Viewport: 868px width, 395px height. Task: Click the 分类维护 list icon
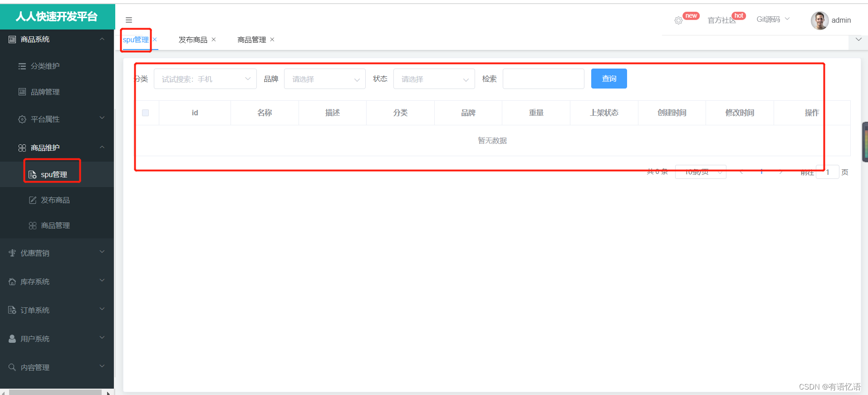[22, 66]
